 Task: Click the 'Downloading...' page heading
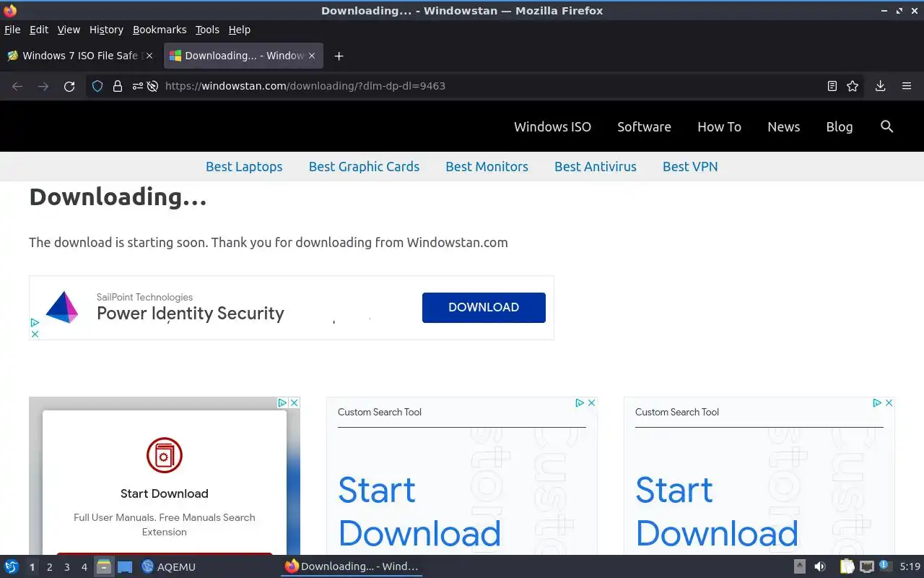click(118, 197)
